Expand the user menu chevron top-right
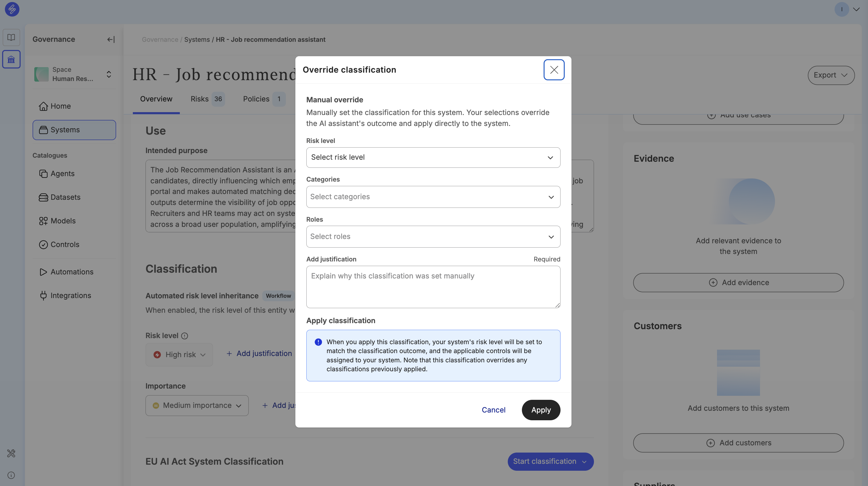 (x=856, y=9)
